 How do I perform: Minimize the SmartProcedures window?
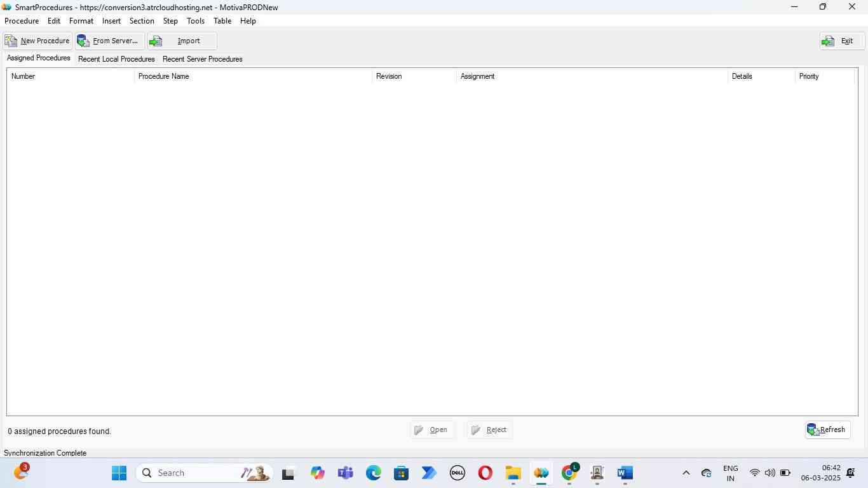coord(794,7)
